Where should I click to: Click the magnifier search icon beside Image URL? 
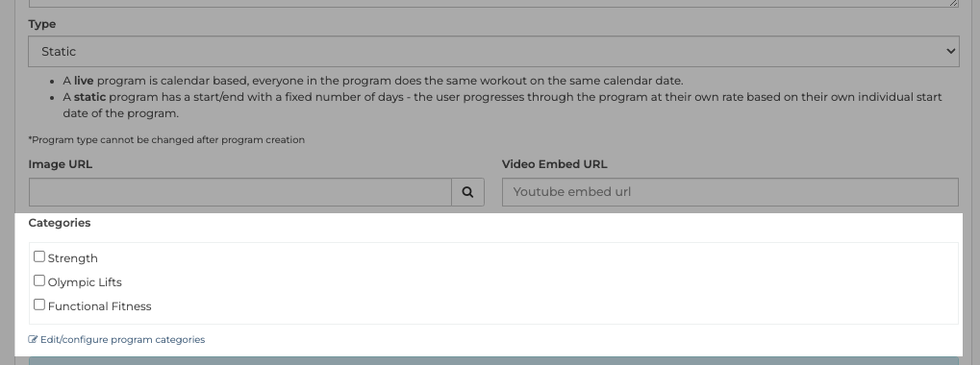point(467,192)
